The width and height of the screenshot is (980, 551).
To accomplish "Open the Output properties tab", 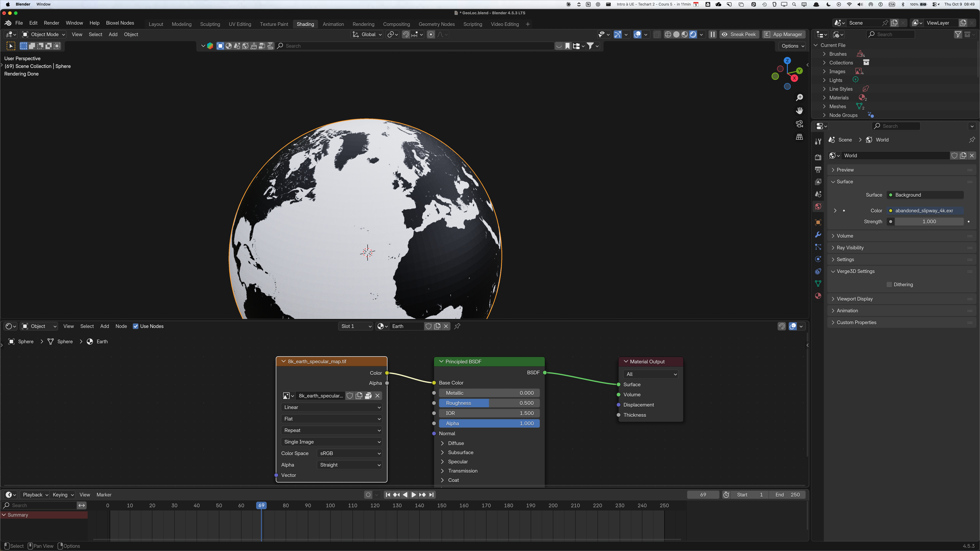I will (x=818, y=170).
